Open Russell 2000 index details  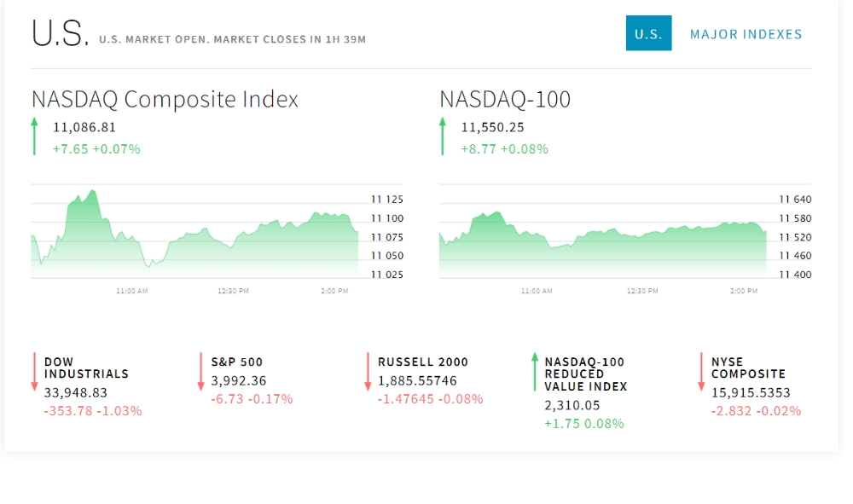pyautogui.click(x=423, y=362)
